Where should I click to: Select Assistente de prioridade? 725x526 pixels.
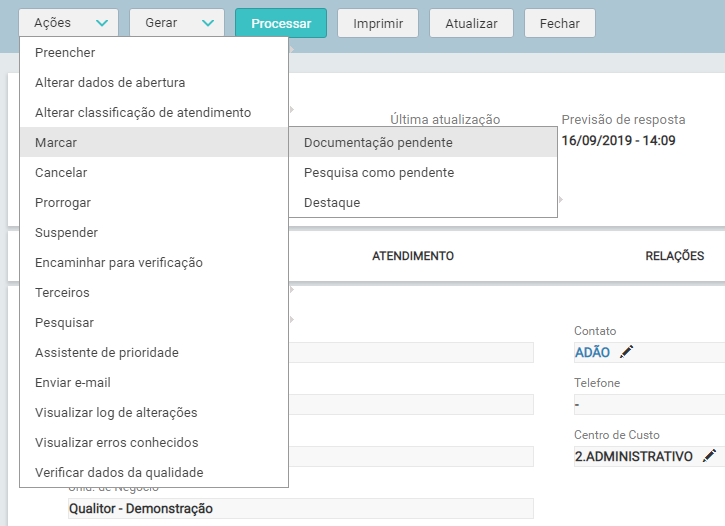[154, 353]
